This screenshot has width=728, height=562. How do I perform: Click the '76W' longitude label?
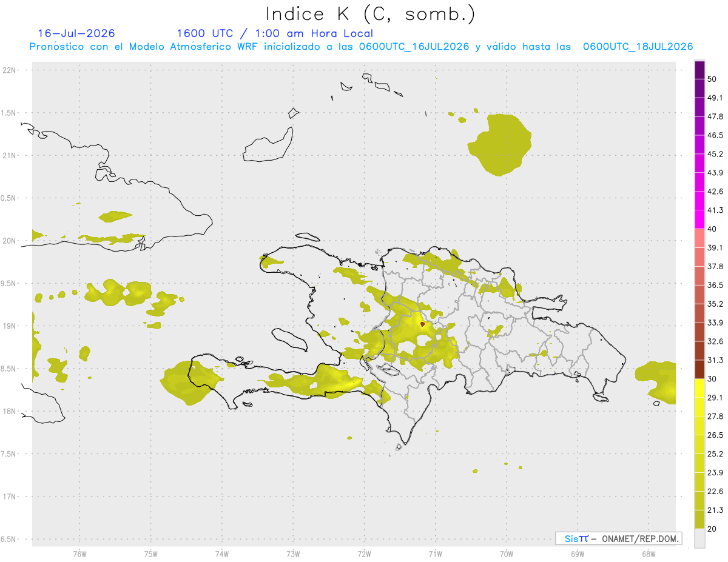tap(79, 554)
